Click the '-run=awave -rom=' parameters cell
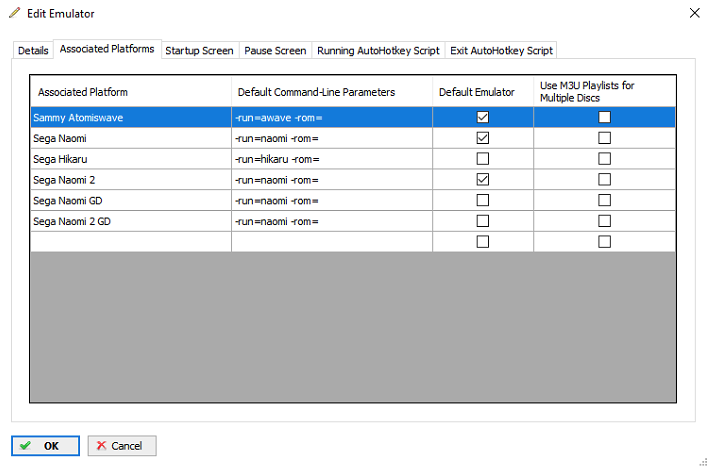708x466 pixels. [332, 117]
